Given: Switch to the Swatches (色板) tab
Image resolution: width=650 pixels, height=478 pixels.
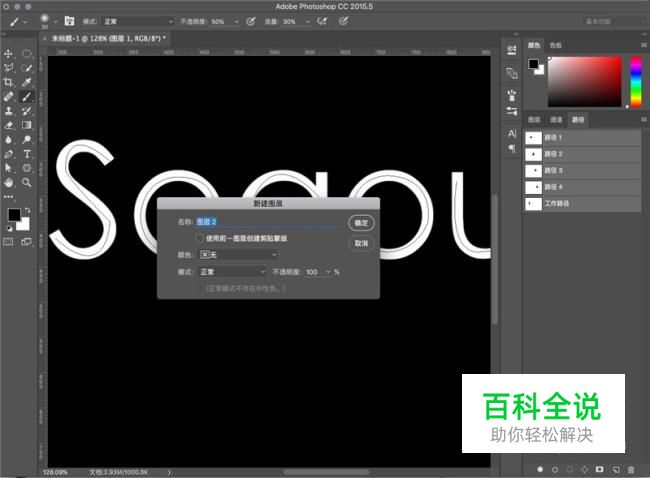Looking at the screenshot, I should (555, 45).
